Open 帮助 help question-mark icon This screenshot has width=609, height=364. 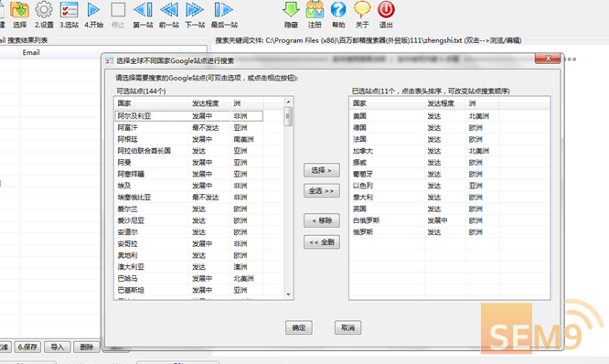point(338,10)
